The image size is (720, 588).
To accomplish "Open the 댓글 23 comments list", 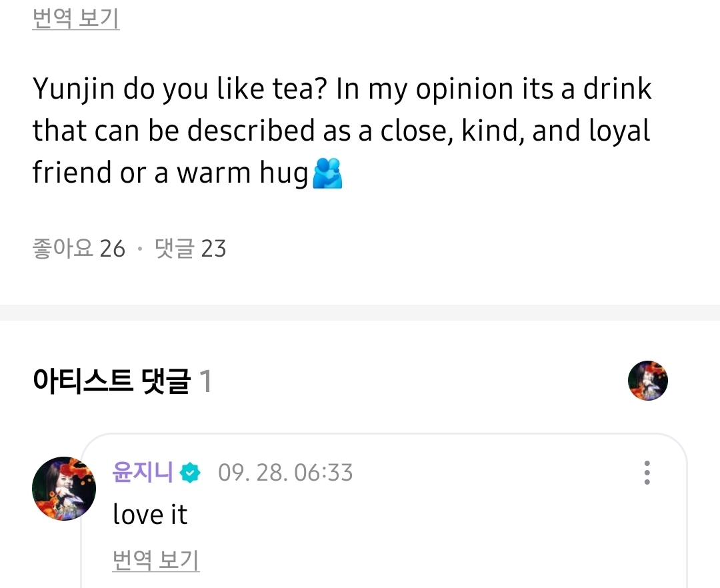I will pos(190,249).
